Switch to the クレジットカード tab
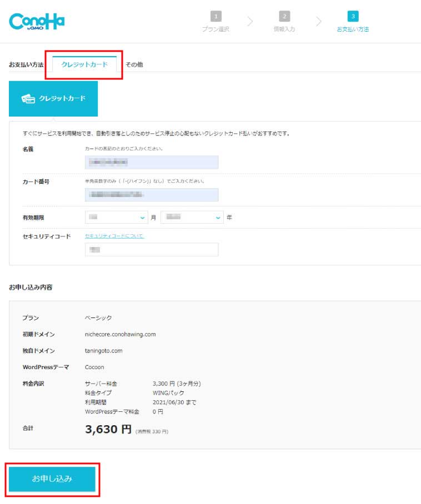The width and height of the screenshot is (421, 504). tap(84, 65)
